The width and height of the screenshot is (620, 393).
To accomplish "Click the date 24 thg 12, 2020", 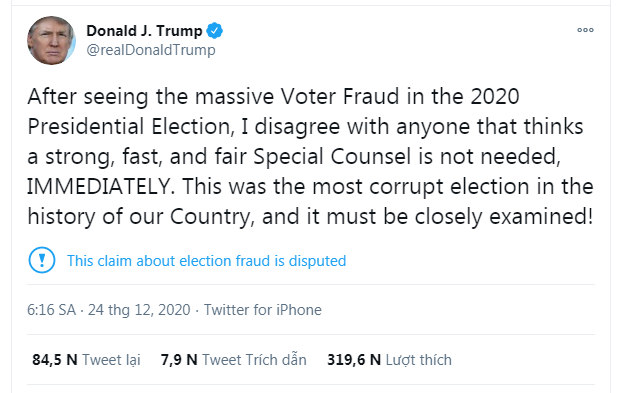I will tap(139, 310).
